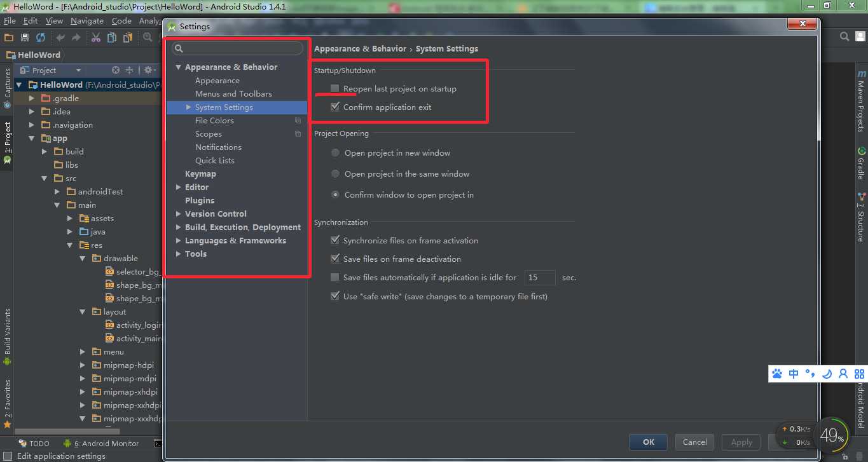The image size is (868, 462).
Task: Click the Scroll from Source target icon
Action: [x=116, y=70]
